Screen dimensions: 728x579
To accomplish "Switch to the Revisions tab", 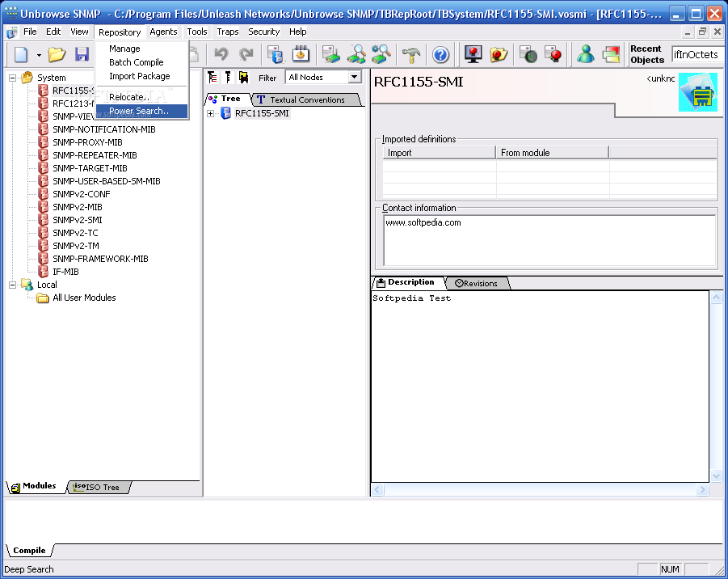I will coord(477,284).
